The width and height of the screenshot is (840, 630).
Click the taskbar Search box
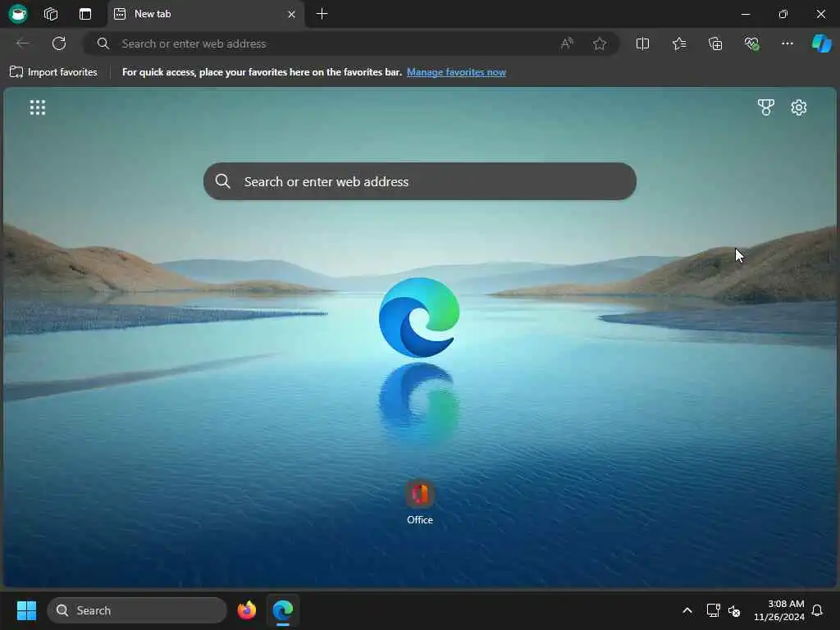(137, 610)
